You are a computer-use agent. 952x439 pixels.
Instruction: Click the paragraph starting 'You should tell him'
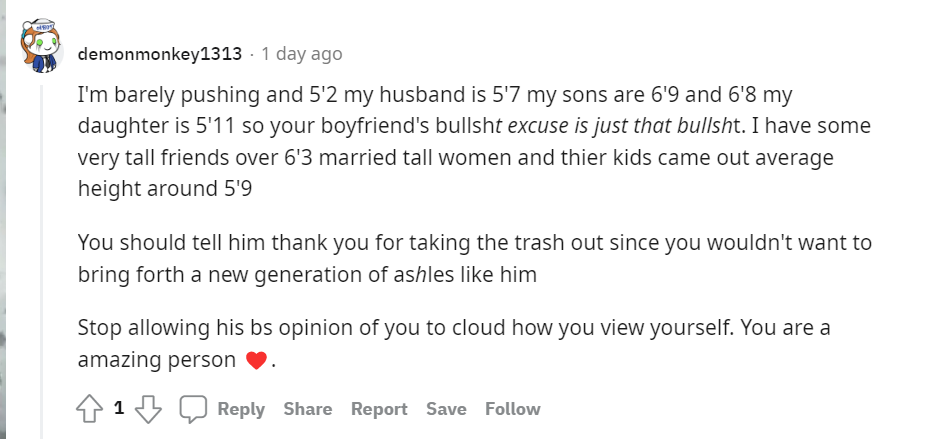pos(475,259)
